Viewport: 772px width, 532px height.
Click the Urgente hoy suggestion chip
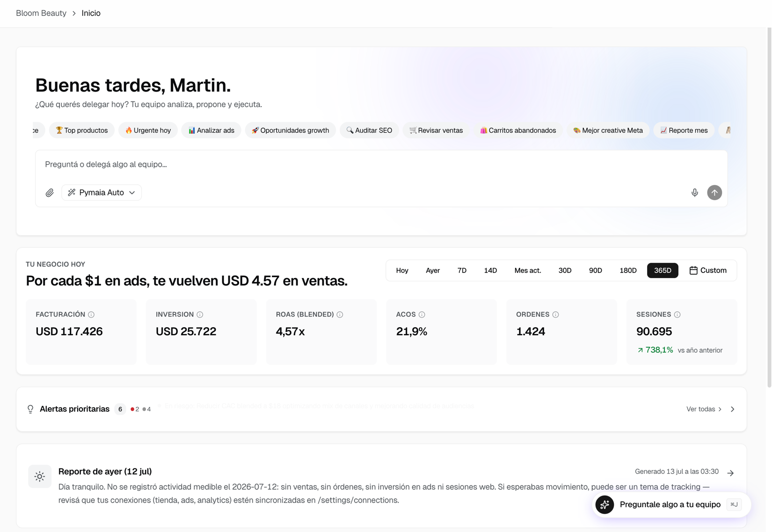pos(148,130)
